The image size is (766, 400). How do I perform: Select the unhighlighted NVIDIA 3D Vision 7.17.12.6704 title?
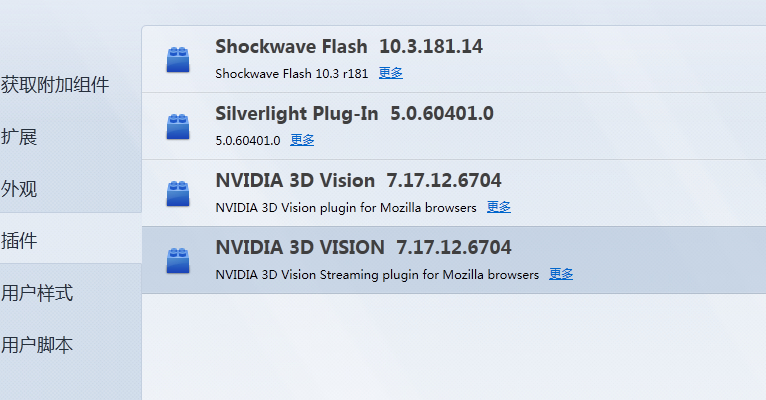pyautogui.click(x=358, y=181)
